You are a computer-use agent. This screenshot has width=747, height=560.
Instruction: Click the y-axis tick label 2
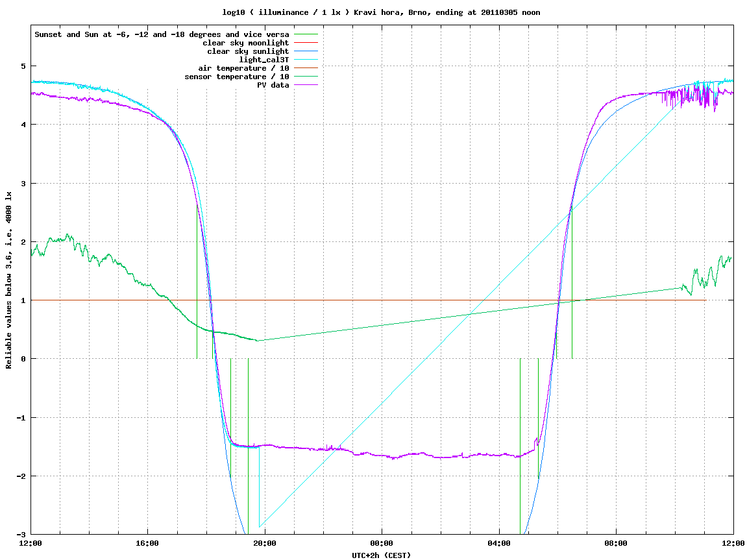[23, 242]
